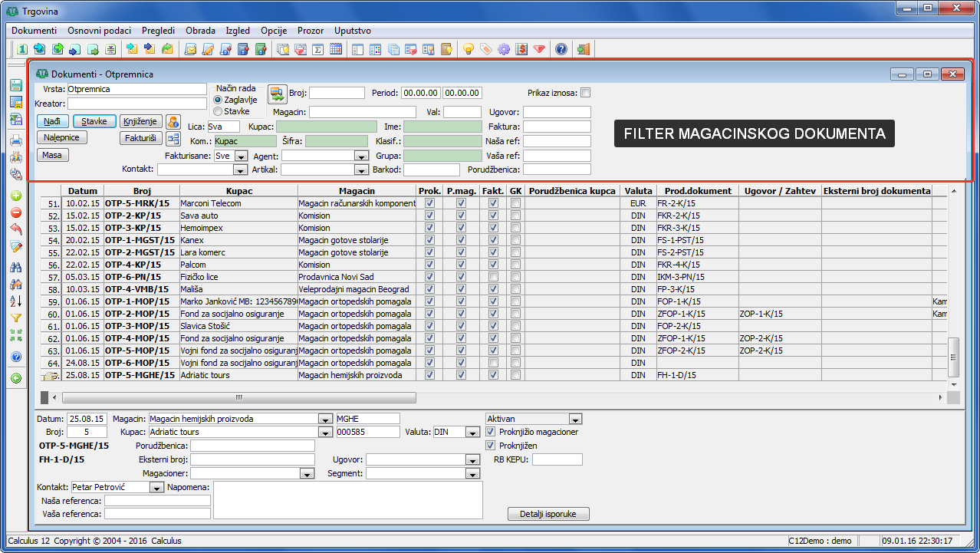Click the red undo arrow sidebar icon
This screenshot has height=553, width=980.
[x=16, y=229]
